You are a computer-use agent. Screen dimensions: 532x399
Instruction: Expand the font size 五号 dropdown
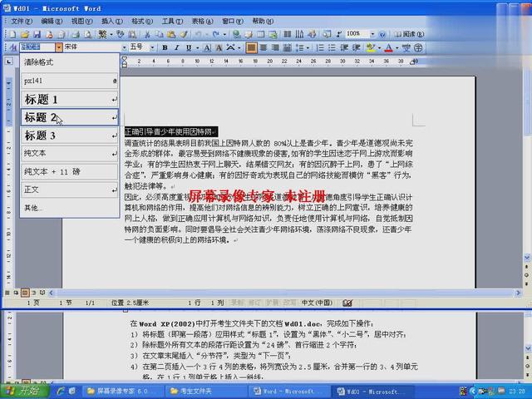pos(152,47)
